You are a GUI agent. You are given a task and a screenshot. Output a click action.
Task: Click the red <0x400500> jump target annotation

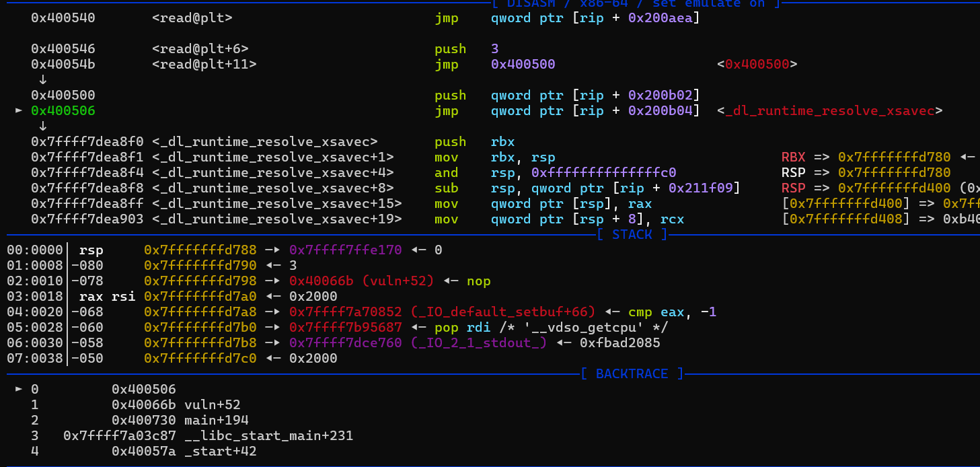pos(757,65)
